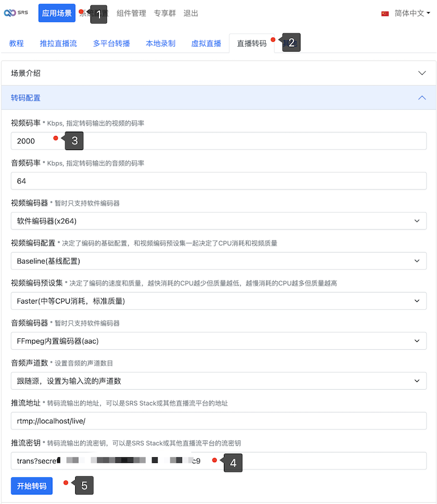Open the 专享群 navigation item
Viewport: 437px width, 504px height.
coord(165,13)
